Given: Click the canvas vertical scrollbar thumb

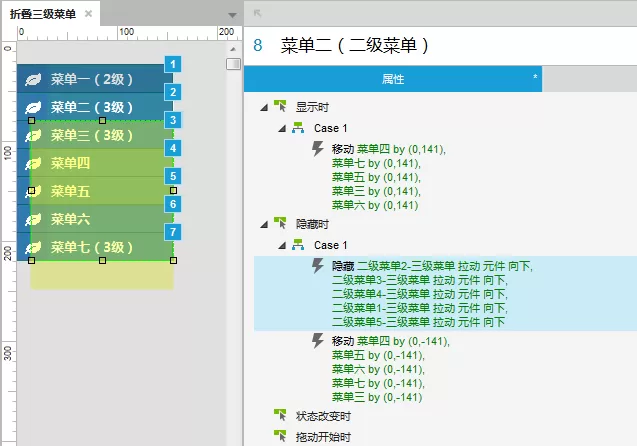Looking at the screenshot, I should [x=233, y=64].
